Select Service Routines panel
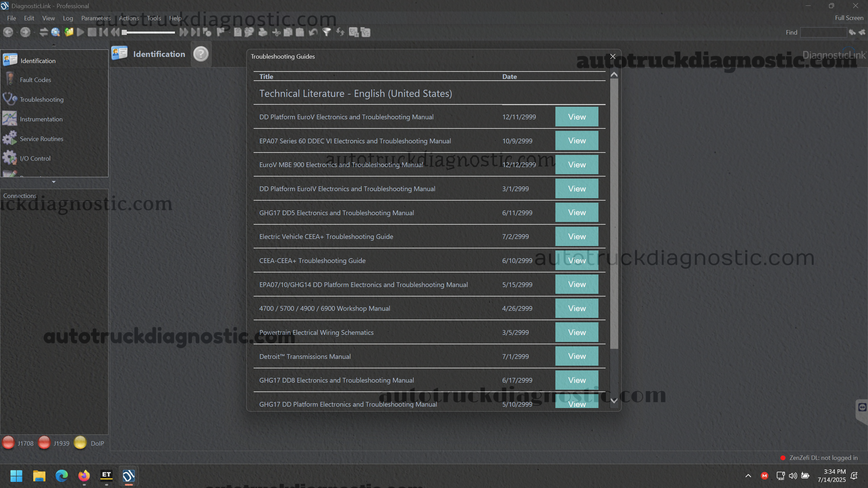The height and width of the screenshot is (488, 868). click(x=41, y=139)
